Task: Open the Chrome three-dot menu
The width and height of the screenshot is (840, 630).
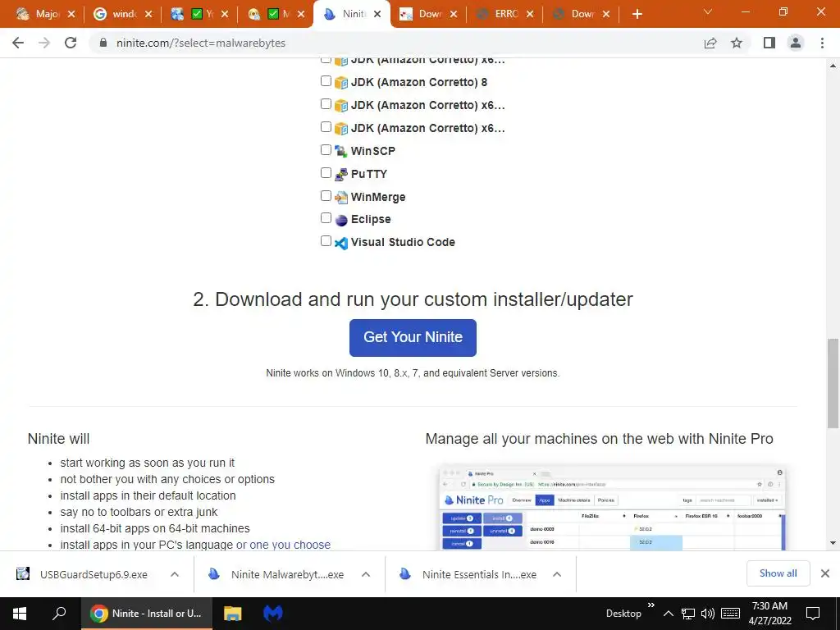Action: coord(822,43)
